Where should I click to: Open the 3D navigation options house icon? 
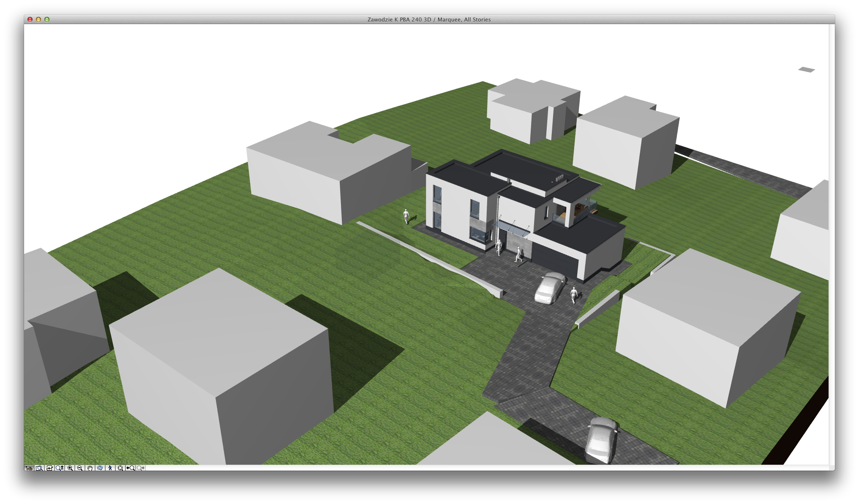click(x=29, y=468)
